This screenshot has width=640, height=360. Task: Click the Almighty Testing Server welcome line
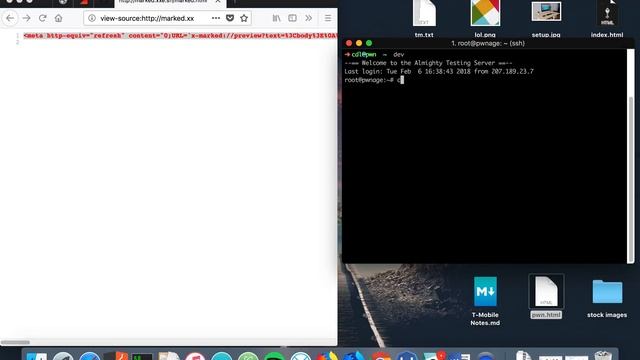click(x=428, y=63)
